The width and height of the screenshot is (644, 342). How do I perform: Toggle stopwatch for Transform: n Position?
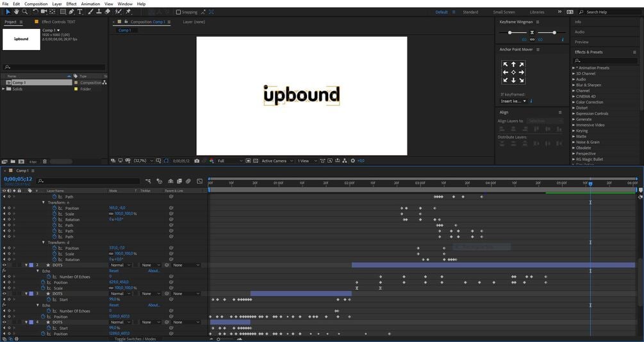point(54,208)
